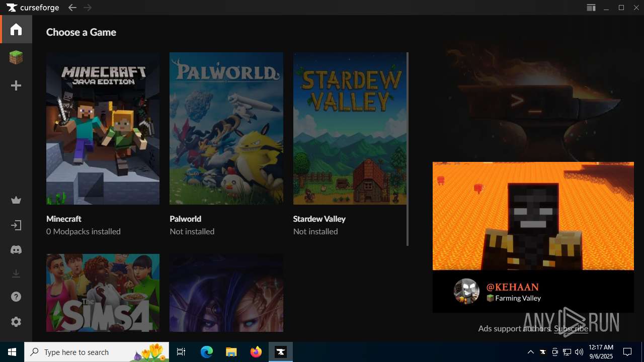
Task: Click the sign-in door icon in sidebar
Action: [16, 225]
